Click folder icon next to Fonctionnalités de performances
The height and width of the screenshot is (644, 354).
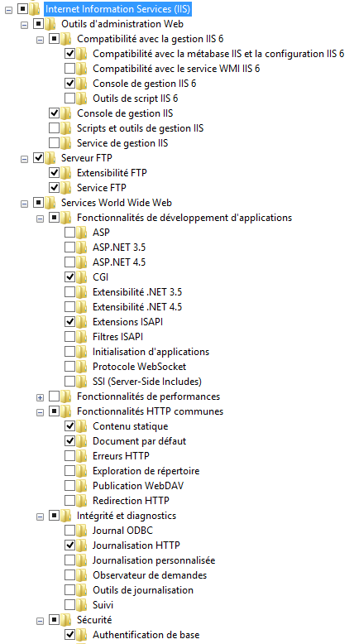(66, 396)
